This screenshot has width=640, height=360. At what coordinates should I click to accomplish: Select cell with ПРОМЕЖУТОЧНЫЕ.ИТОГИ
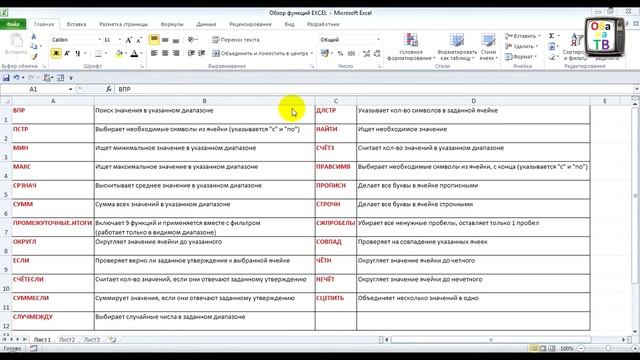pyautogui.click(x=53, y=227)
